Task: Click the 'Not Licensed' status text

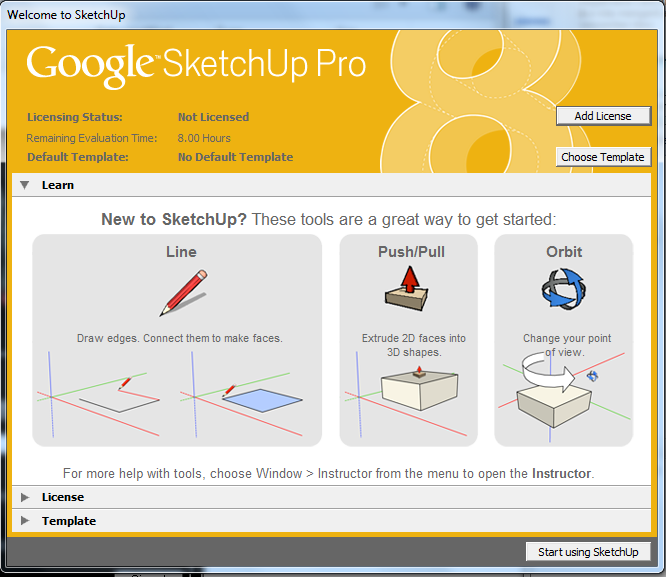Action: pyautogui.click(x=213, y=117)
